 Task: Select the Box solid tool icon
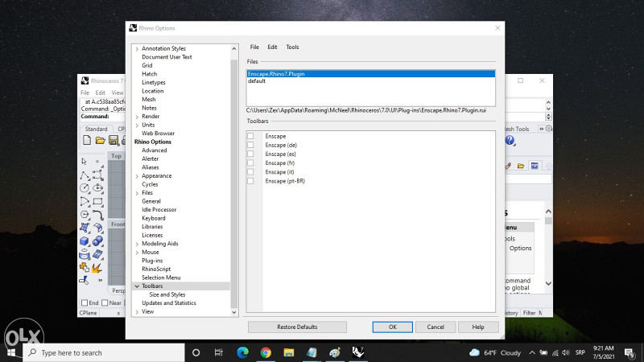tap(85, 241)
